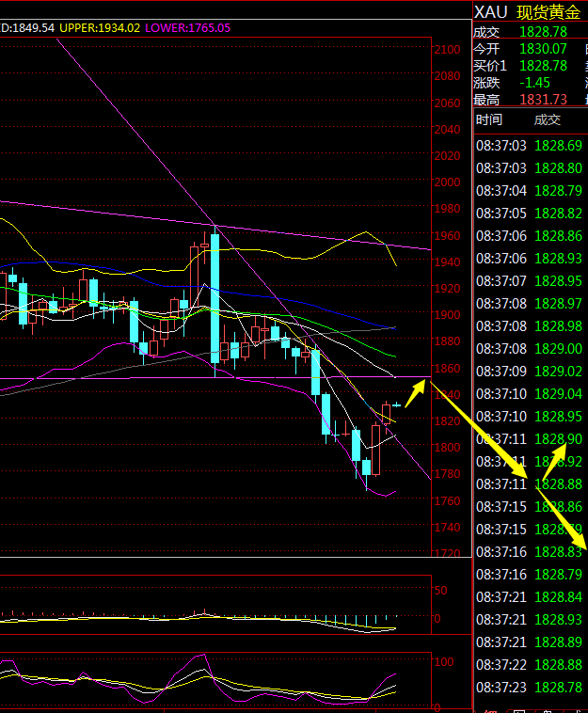This screenshot has width=588, height=713.
Task: Click the 成交 column header in tick list
Action: point(547,119)
